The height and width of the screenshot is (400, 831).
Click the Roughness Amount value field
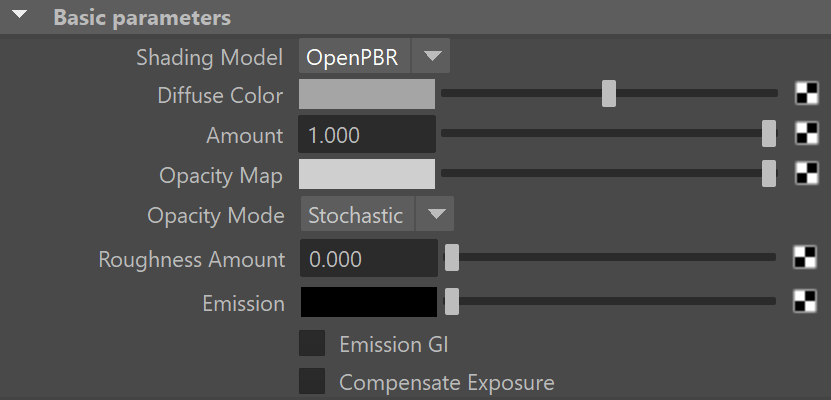pyautogui.click(x=367, y=259)
